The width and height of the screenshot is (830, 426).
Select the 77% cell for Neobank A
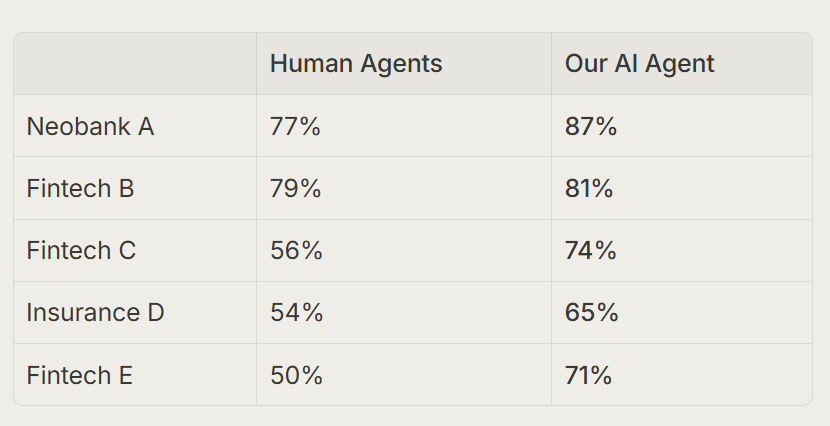coord(404,126)
